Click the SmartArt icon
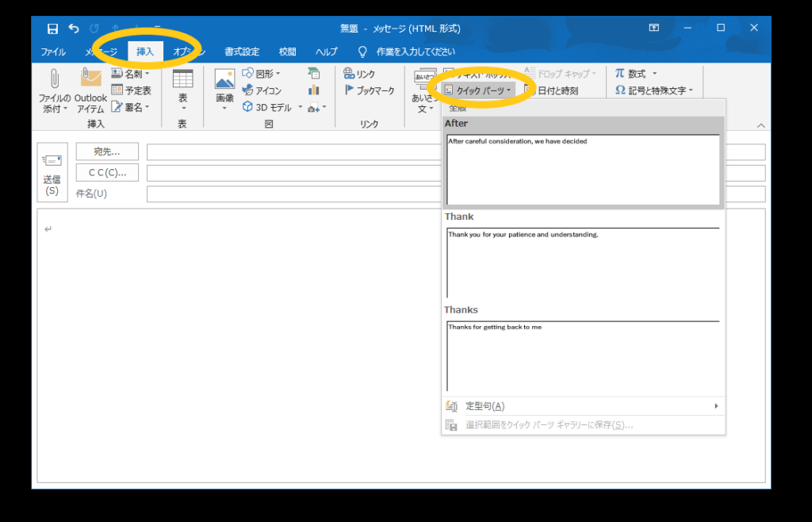The width and height of the screenshot is (812, 522). (314, 73)
